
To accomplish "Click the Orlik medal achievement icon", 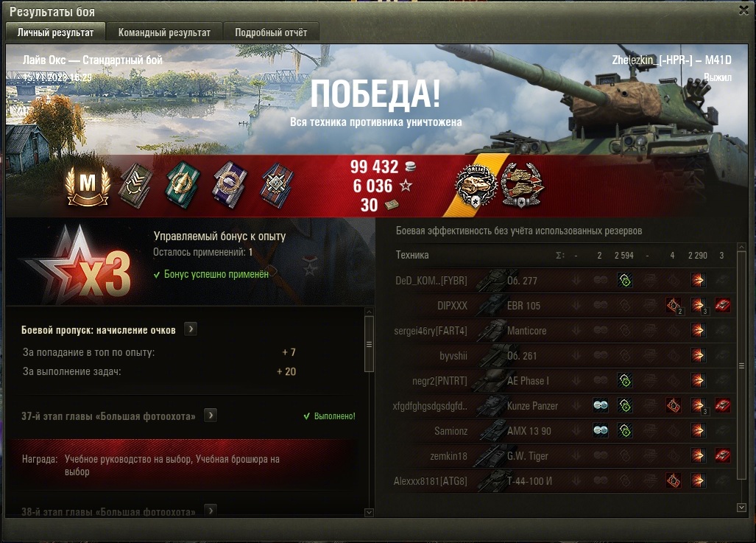I will [x=476, y=185].
